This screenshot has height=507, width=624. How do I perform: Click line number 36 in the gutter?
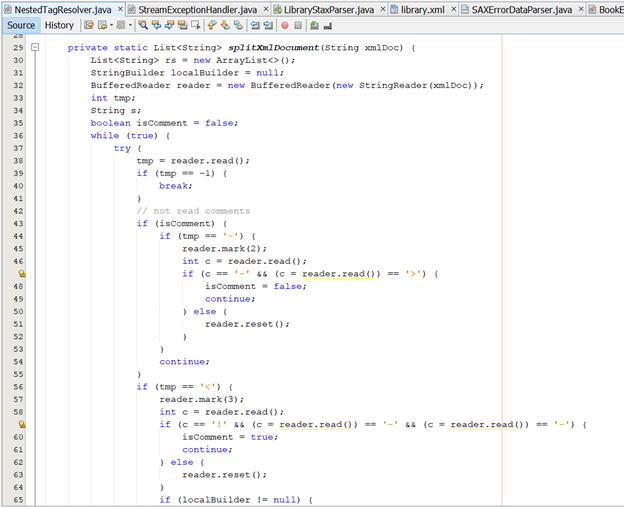(18, 136)
